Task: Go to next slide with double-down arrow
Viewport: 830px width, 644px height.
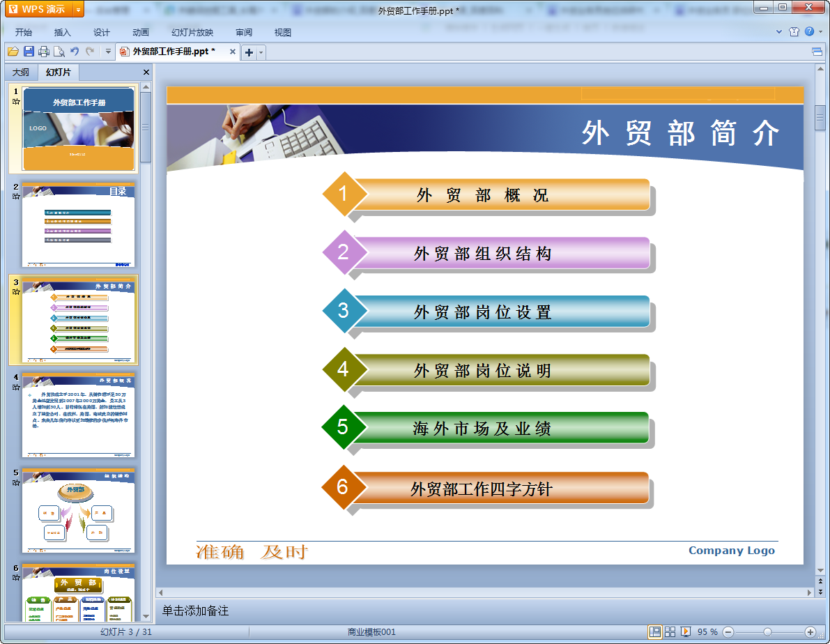Action: (820, 592)
